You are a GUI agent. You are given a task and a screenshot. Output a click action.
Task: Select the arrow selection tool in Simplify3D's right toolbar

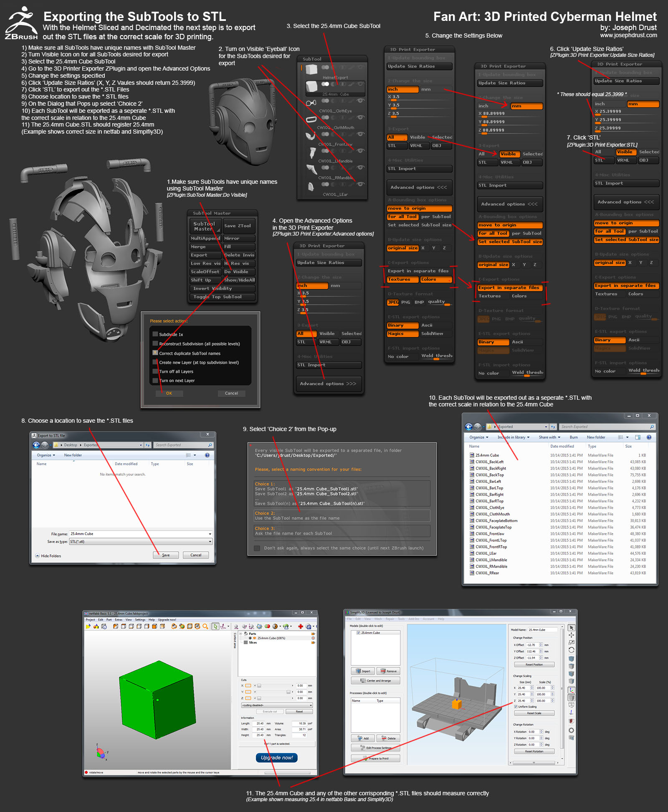pos(572,628)
